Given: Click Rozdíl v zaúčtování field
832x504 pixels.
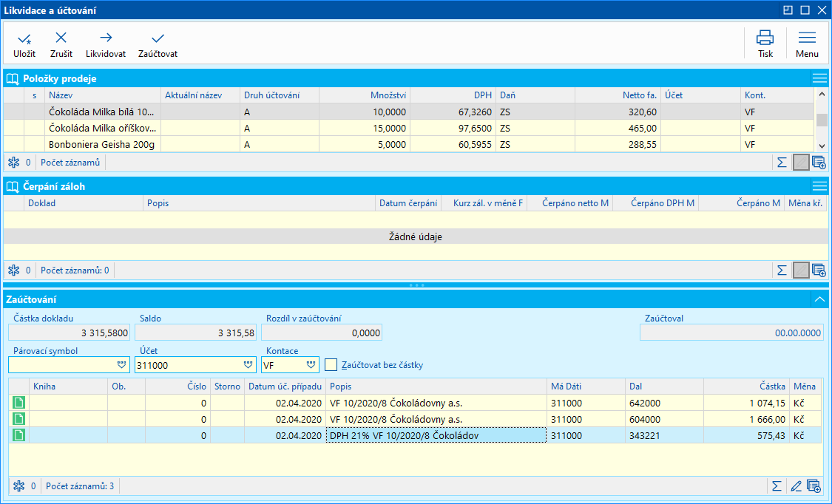Looking at the screenshot, I should 322,333.
